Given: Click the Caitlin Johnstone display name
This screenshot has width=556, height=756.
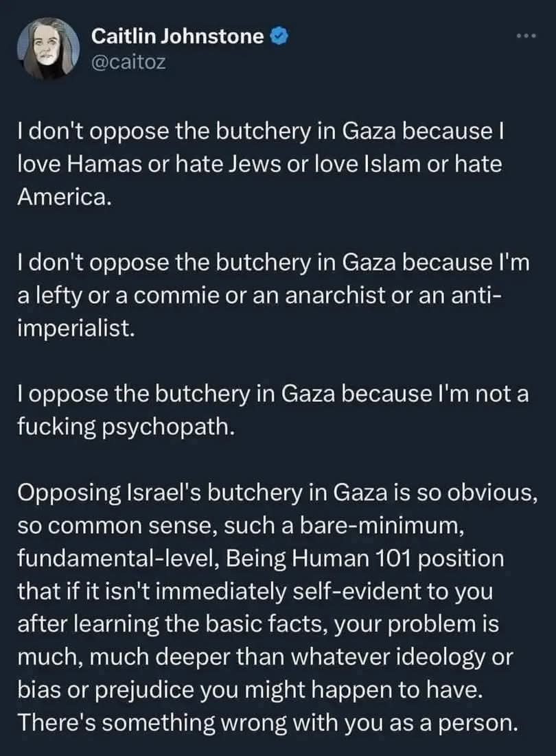Looking at the screenshot, I should [178, 36].
